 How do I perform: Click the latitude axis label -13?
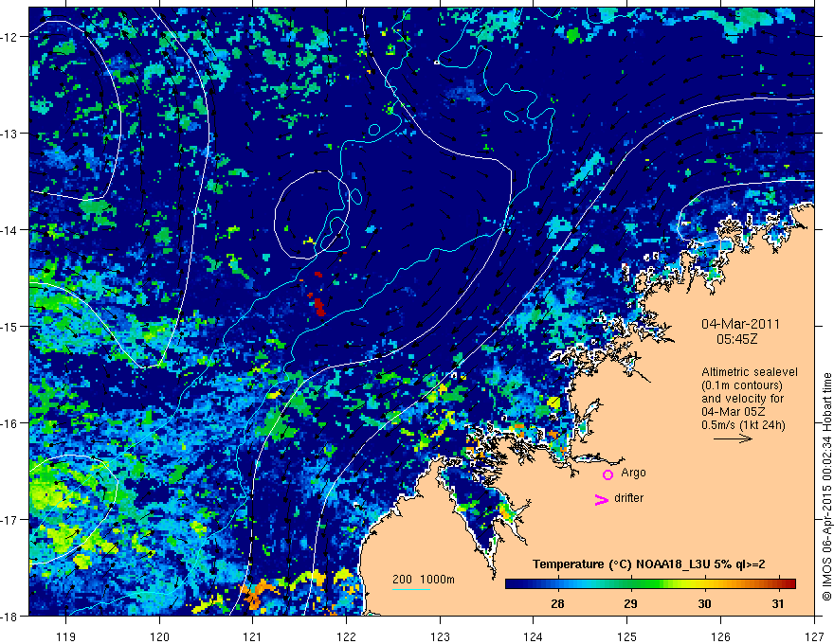tap(10, 134)
